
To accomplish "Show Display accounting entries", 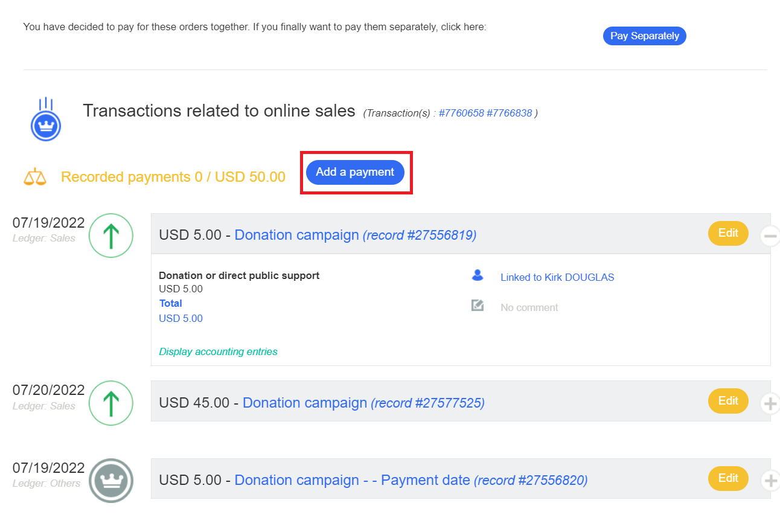I will pos(218,351).
